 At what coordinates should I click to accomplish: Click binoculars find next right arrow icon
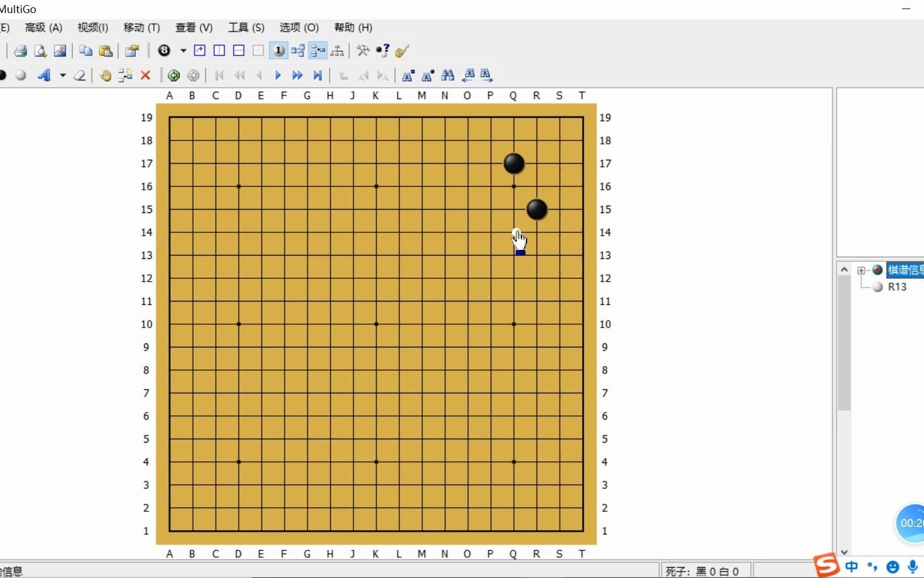(486, 75)
